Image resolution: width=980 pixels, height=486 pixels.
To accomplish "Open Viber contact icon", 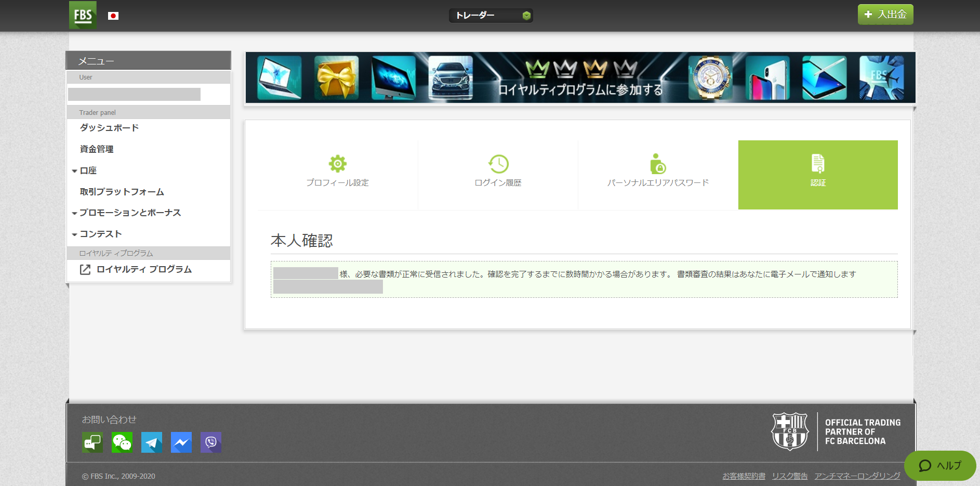I will 211,442.
